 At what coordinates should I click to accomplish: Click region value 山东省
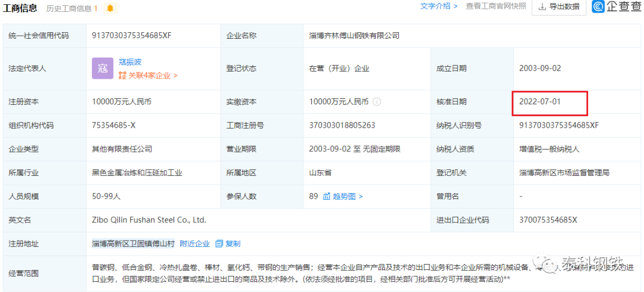click(x=320, y=173)
